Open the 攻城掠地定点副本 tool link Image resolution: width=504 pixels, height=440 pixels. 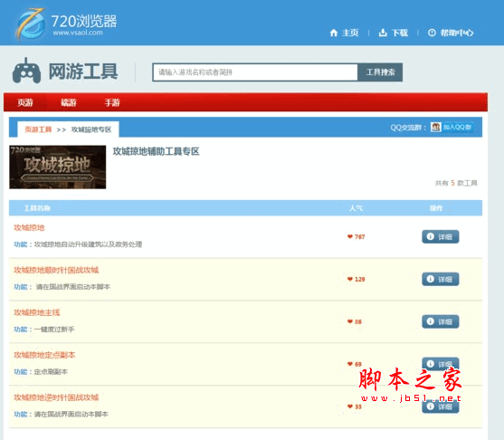tap(44, 355)
